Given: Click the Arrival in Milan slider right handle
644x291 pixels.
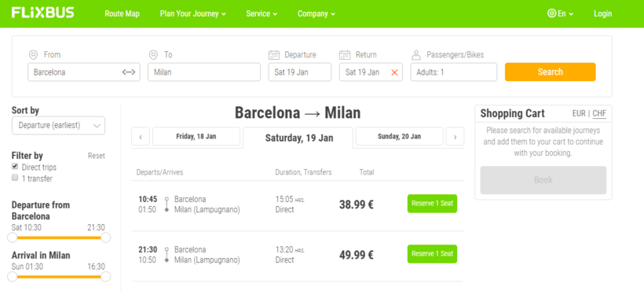Looking at the screenshot, I should click(105, 277).
